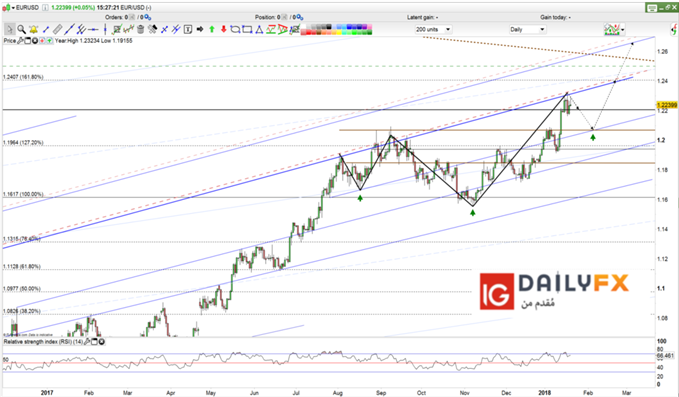The width and height of the screenshot is (679, 397).
Task: Select the ellipse drawing tool
Action: pos(235,29)
